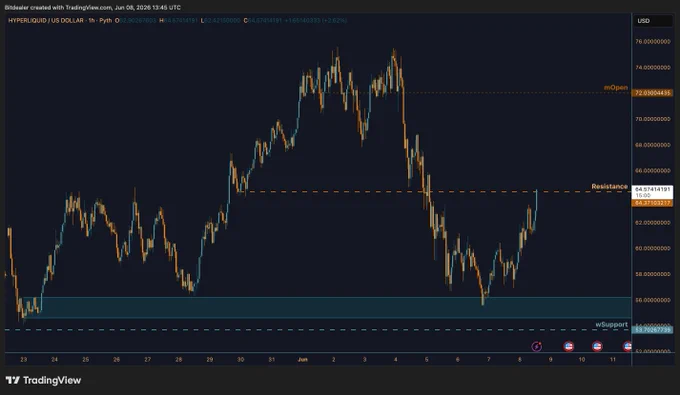Viewport: 680px width, 395px height.
Task: Click the 70.00000000 price axis label
Action: (653, 119)
